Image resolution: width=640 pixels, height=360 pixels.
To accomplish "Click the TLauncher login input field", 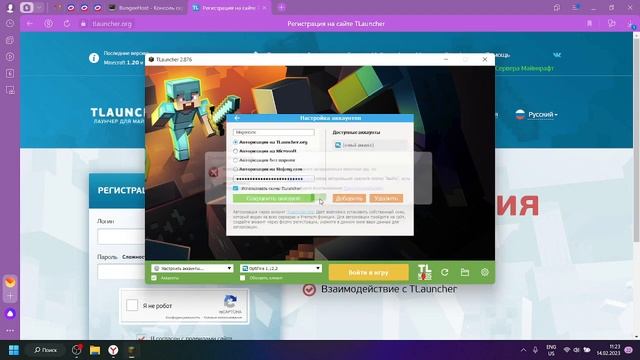I will coord(273,132).
